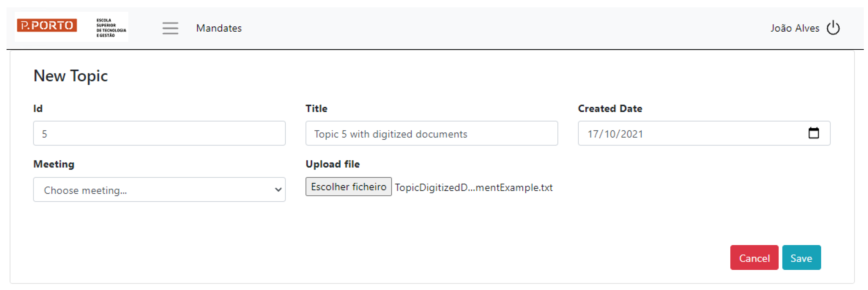Select the Created Date field value
The height and width of the screenshot is (290, 868).
[x=615, y=134]
